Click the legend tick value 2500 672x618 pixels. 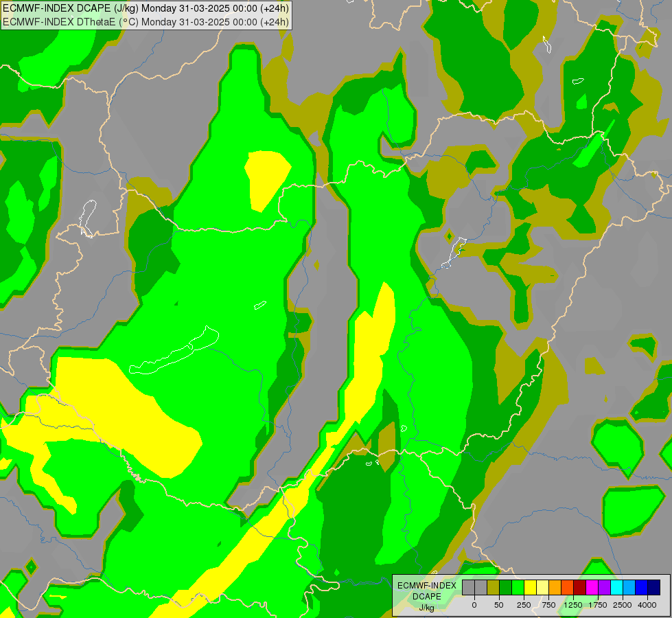[x=623, y=605]
